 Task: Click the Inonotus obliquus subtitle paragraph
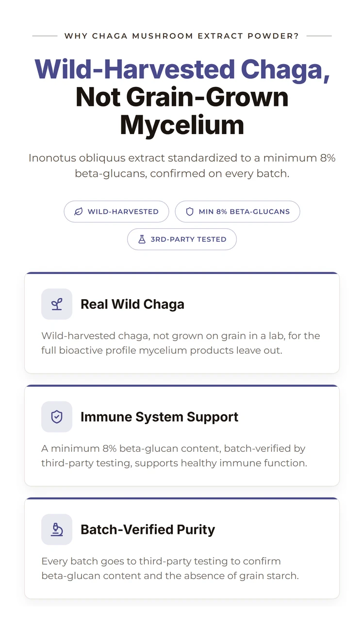tap(182, 166)
